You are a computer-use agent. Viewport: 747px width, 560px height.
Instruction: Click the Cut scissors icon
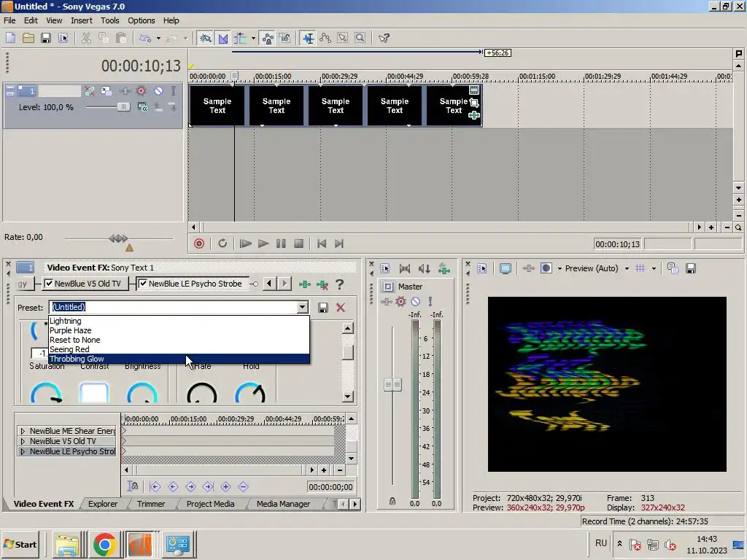86,38
